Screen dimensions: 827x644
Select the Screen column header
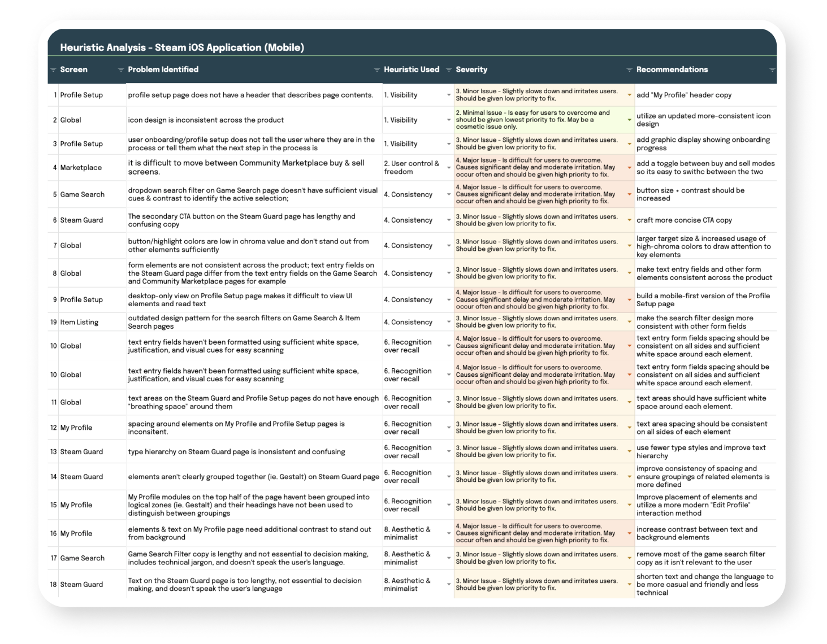click(73, 69)
